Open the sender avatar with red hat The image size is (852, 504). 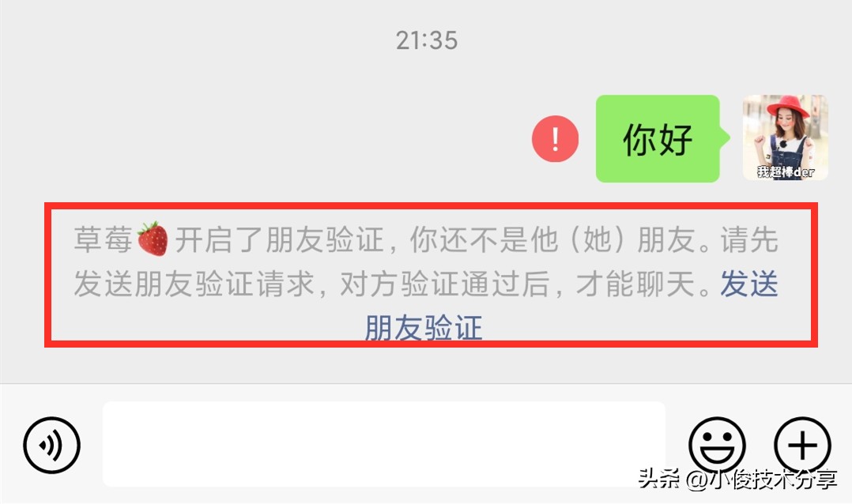(785, 137)
